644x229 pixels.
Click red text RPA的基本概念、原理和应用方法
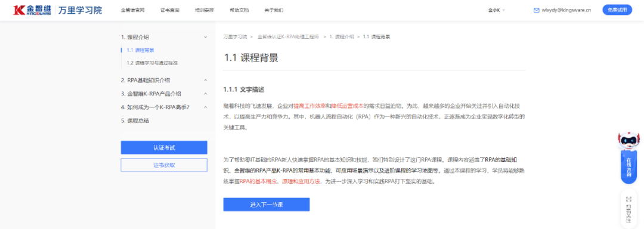[x=280, y=181]
